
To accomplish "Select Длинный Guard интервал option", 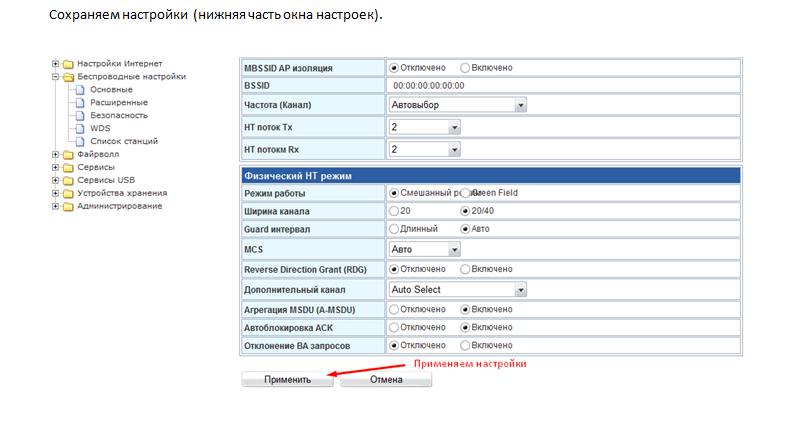I will tap(393, 229).
